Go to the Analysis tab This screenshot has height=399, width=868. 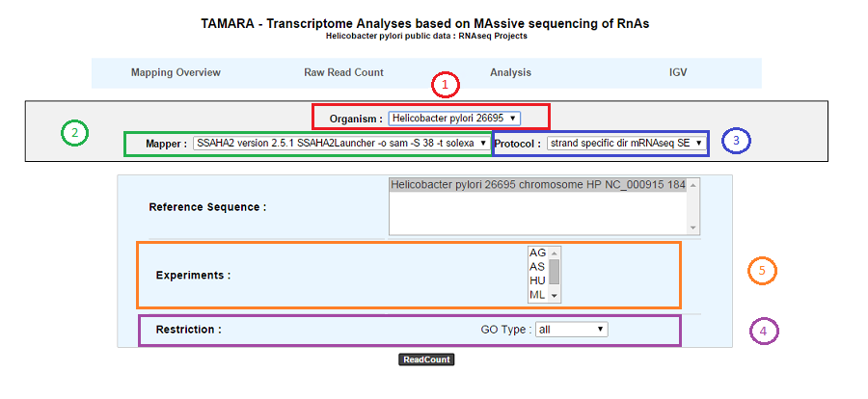pyautogui.click(x=510, y=72)
